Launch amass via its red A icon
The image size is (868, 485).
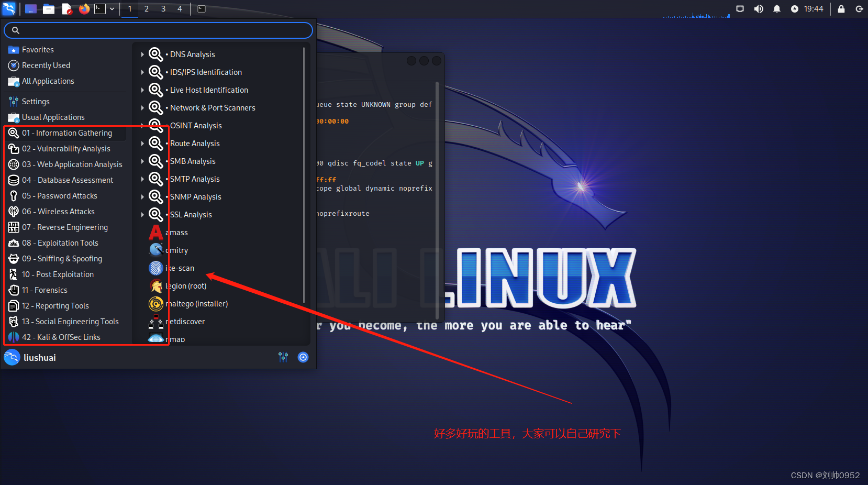[x=156, y=233]
